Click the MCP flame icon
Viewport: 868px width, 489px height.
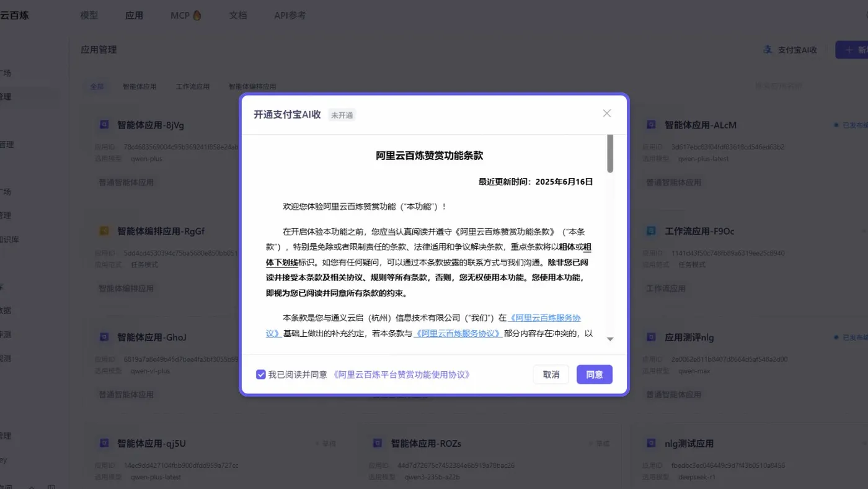(x=197, y=15)
